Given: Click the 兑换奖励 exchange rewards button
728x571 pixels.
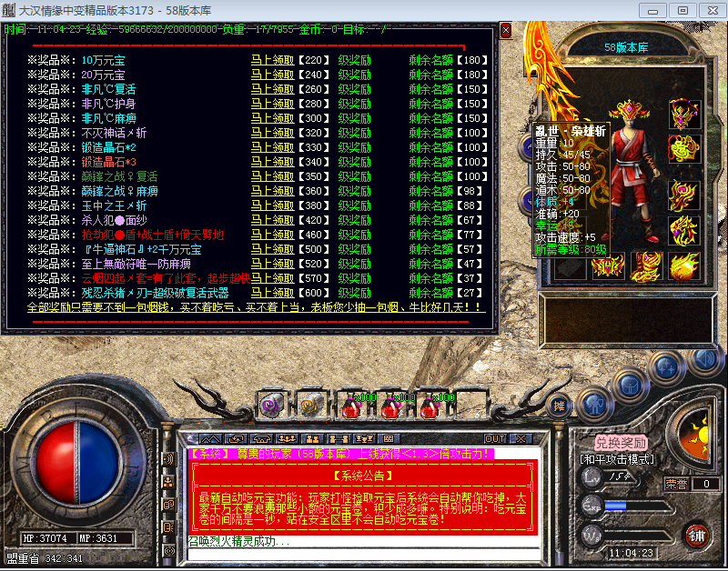Looking at the screenshot, I should 621,443.
